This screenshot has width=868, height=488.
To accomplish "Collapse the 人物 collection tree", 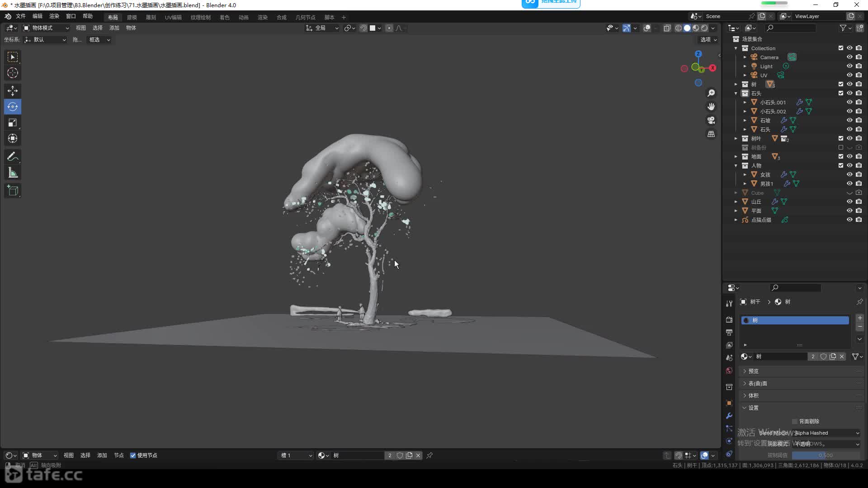I will (x=736, y=165).
